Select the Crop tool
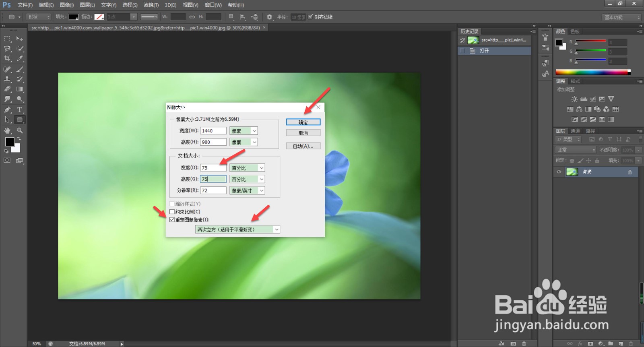This screenshot has height=347, width=644. 7,59
